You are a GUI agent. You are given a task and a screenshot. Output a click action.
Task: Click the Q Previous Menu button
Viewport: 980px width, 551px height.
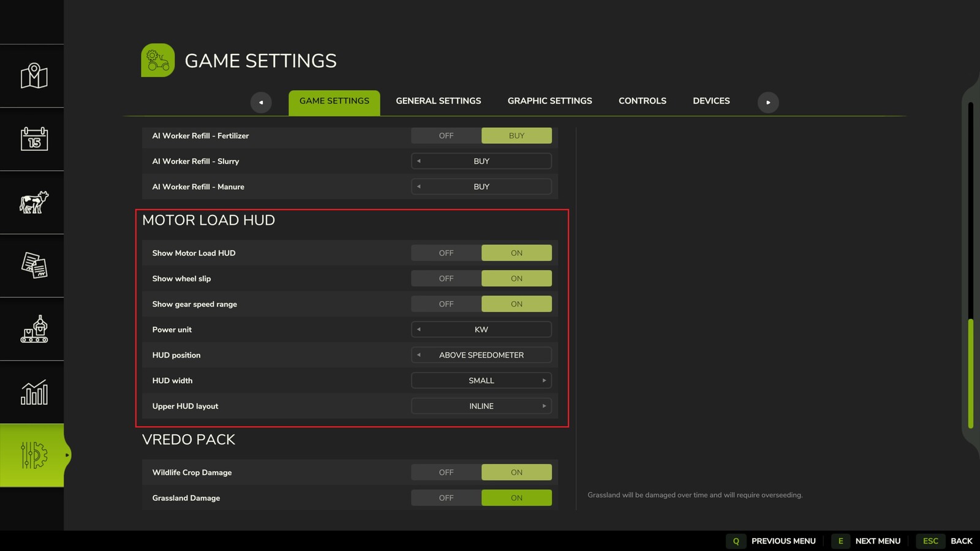771,541
